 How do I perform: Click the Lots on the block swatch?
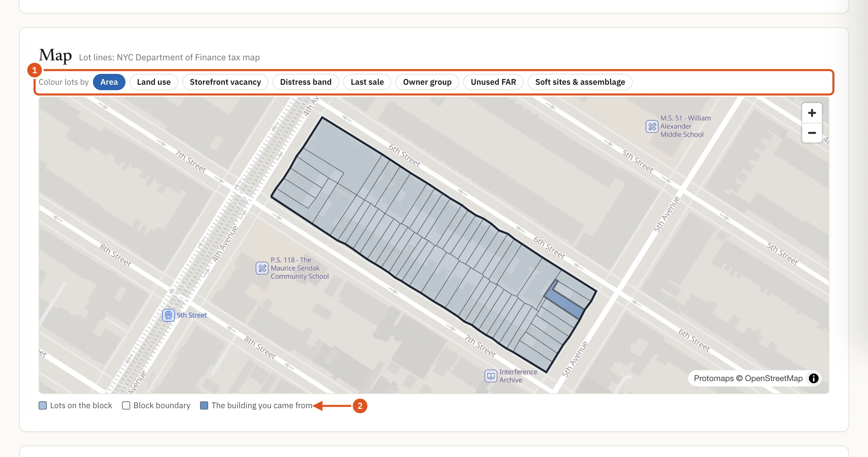[43, 405]
